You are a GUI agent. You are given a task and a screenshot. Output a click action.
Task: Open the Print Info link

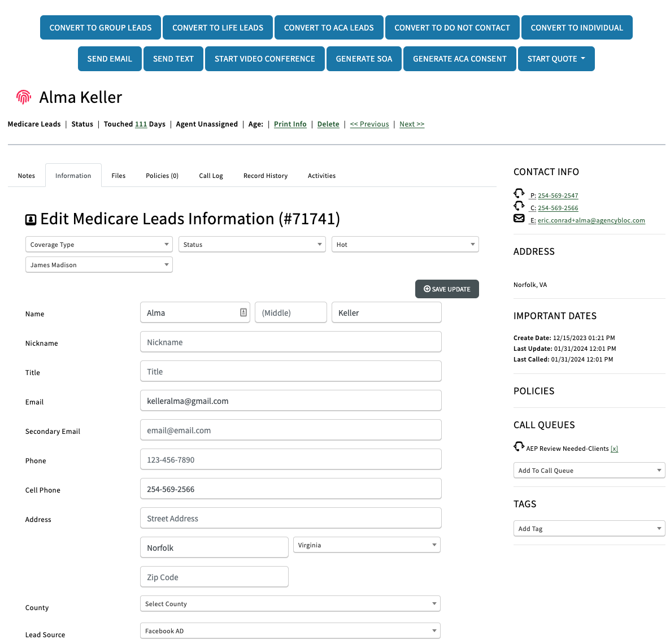coord(290,124)
